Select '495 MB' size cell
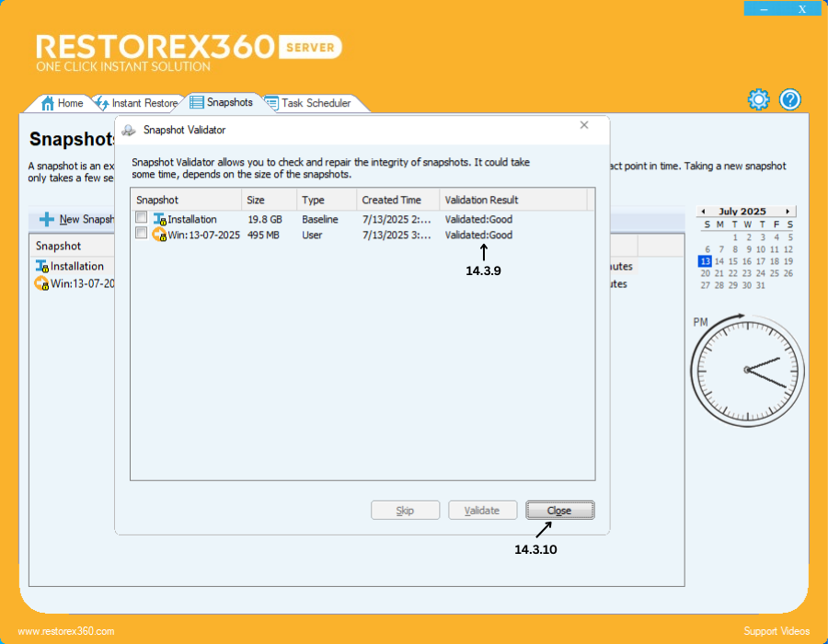828x644 pixels. click(x=263, y=235)
